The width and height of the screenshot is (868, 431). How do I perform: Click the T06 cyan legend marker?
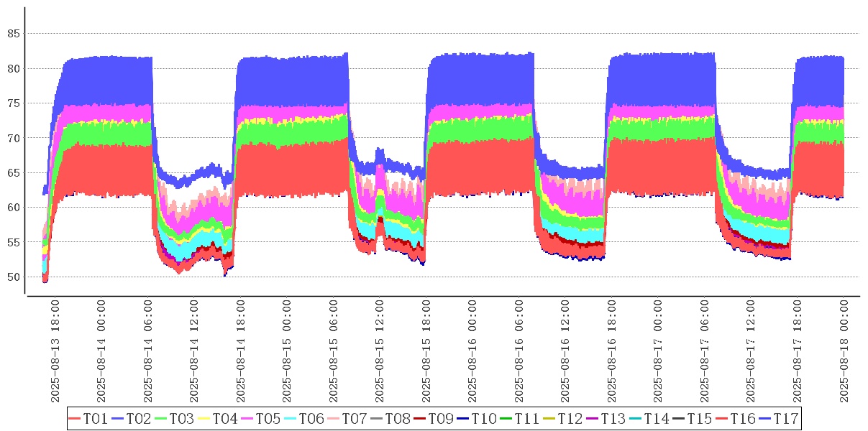tap(304, 419)
